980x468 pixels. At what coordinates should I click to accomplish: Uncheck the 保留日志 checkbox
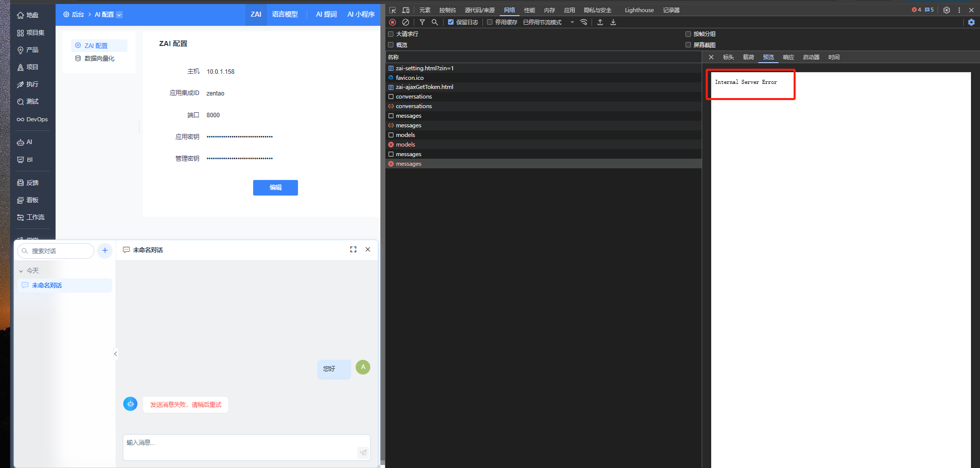tap(451, 22)
